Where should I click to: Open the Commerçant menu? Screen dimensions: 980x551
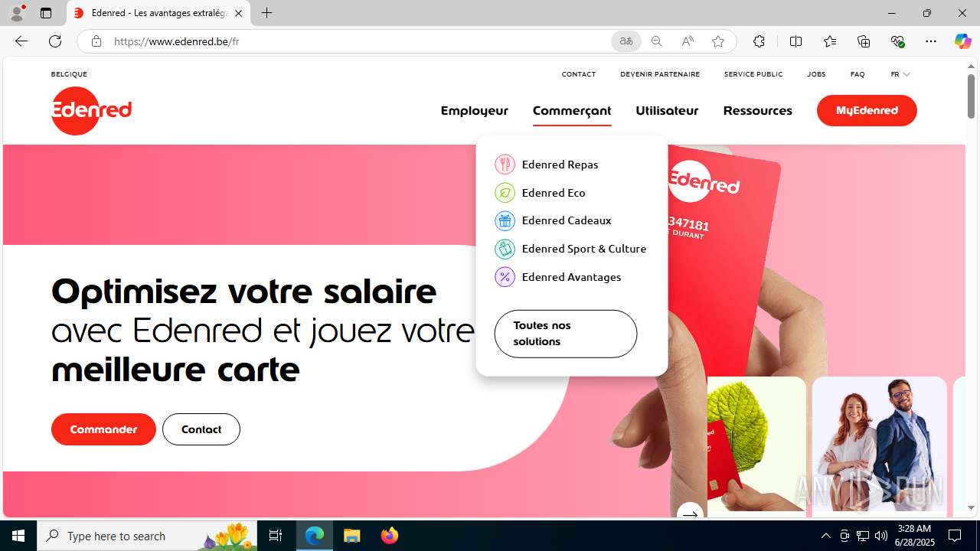(572, 111)
